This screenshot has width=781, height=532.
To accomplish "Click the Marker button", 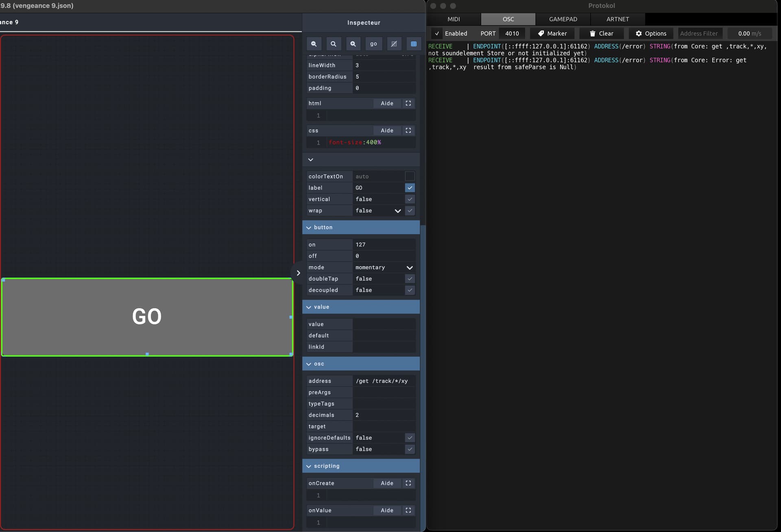I will pyautogui.click(x=552, y=33).
